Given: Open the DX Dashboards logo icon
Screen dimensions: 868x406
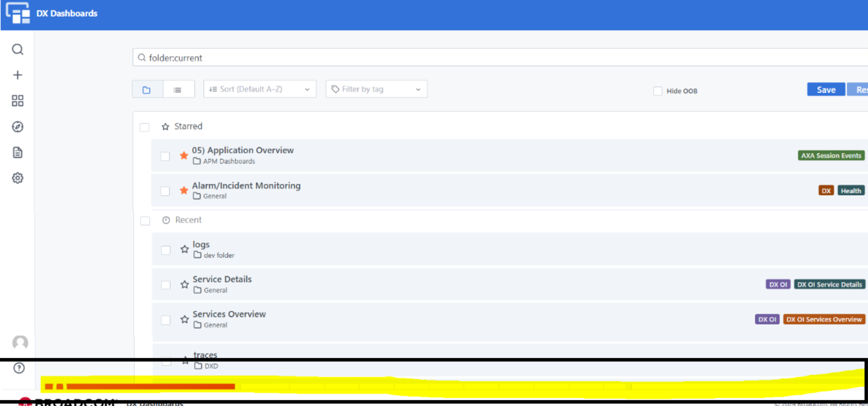Looking at the screenshot, I should tap(18, 13).
